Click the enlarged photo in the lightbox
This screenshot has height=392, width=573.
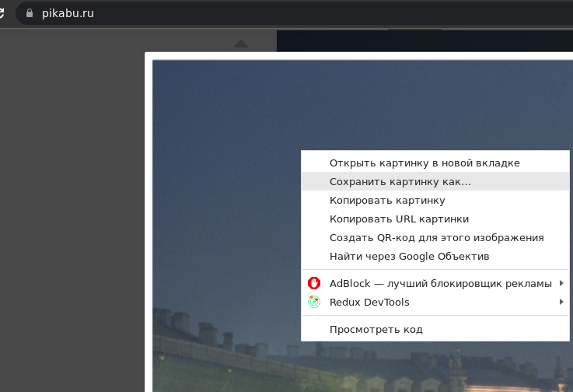(225, 194)
